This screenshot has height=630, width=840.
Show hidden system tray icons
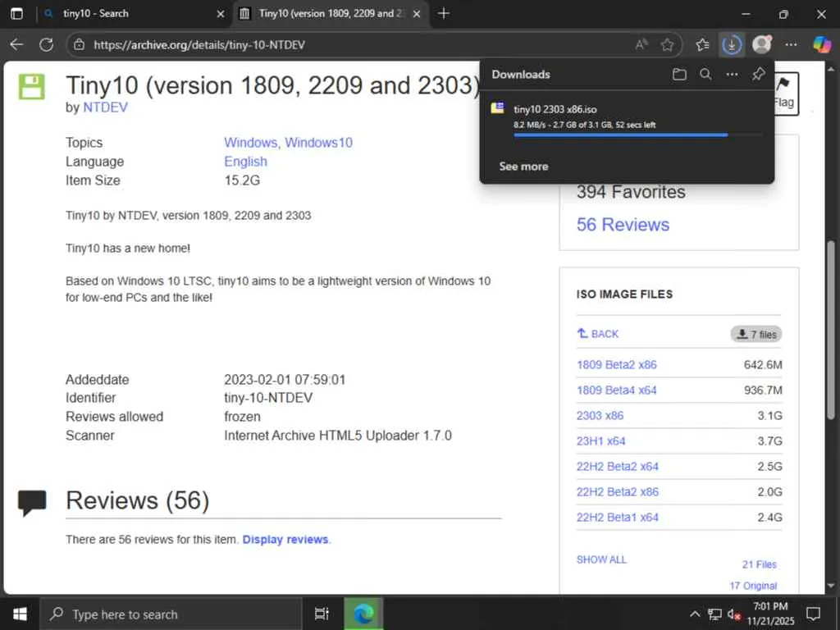tap(694, 614)
